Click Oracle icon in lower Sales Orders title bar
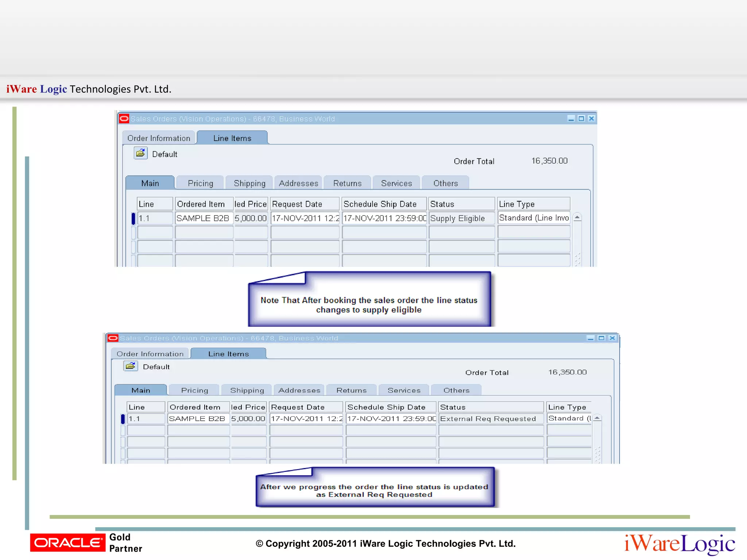Viewport: 747px width, 560px height. 113,338
